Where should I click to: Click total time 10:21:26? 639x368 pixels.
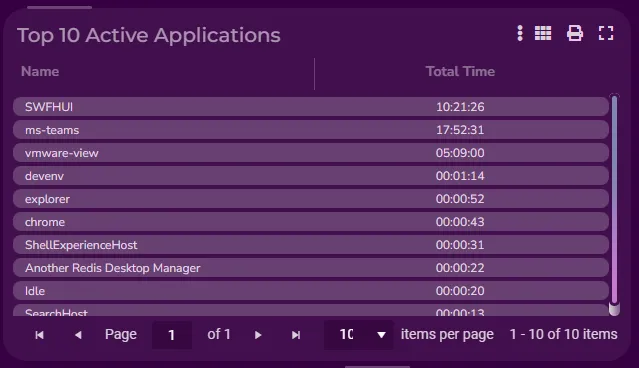tap(460, 107)
